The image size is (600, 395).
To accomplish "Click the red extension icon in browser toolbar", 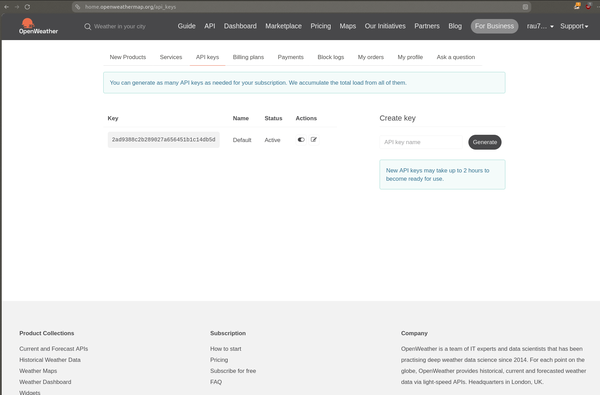I will tap(589, 6).
